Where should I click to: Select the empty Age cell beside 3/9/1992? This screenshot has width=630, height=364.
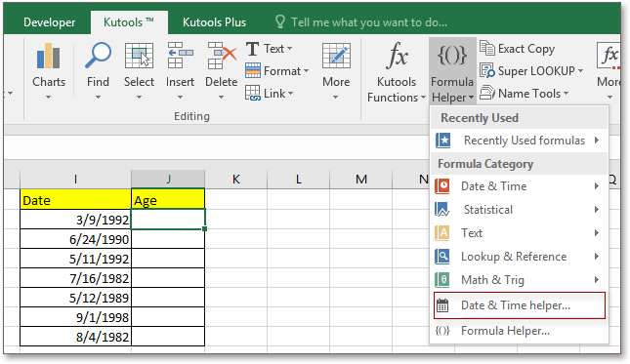pyautogui.click(x=168, y=220)
